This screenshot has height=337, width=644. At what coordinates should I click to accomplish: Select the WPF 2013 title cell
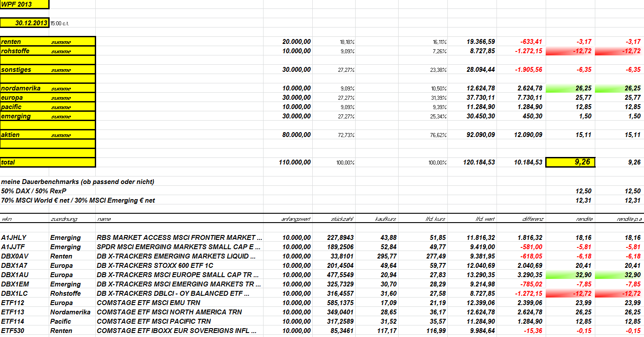pyautogui.click(x=24, y=4)
